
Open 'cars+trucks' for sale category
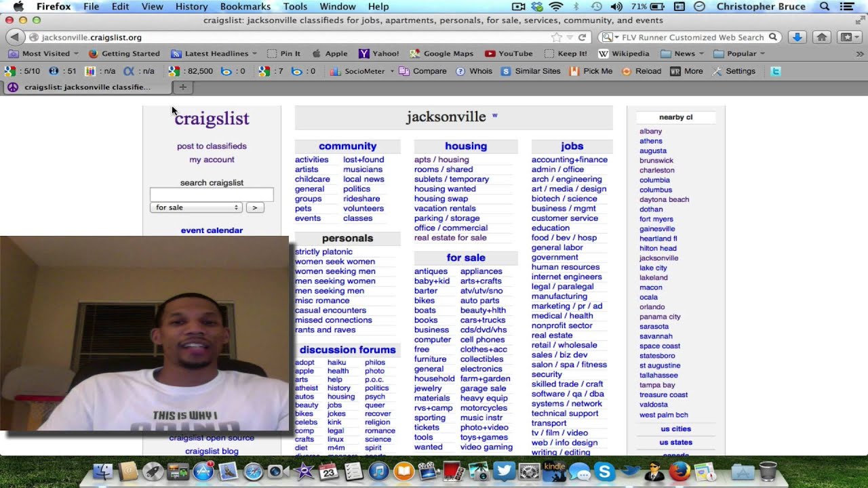(x=483, y=320)
